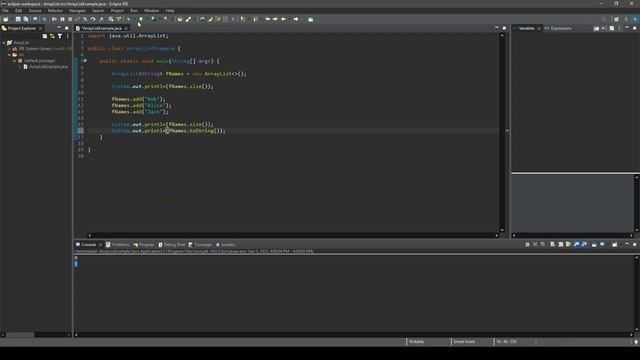Open the Refactor menu
This screenshot has width=640, height=360.
tap(55, 11)
